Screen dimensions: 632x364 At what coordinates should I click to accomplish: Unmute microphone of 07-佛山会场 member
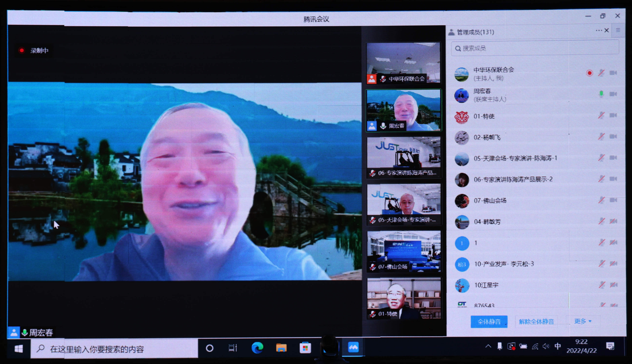pyautogui.click(x=601, y=200)
